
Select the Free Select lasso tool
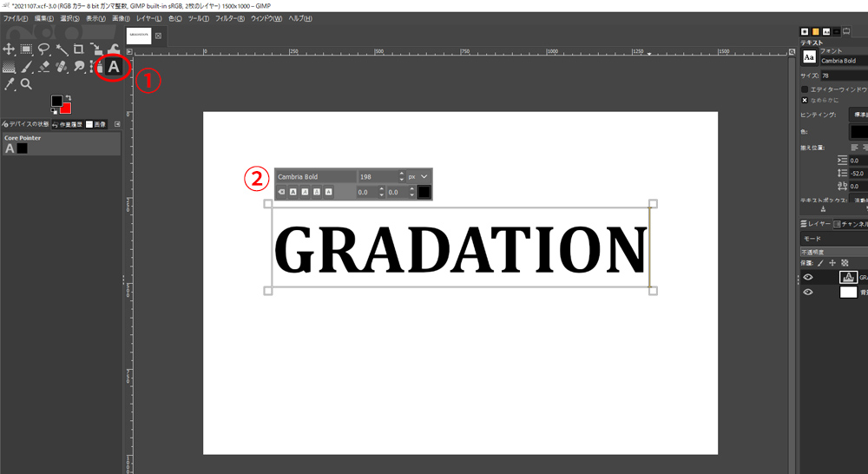click(x=43, y=49)
